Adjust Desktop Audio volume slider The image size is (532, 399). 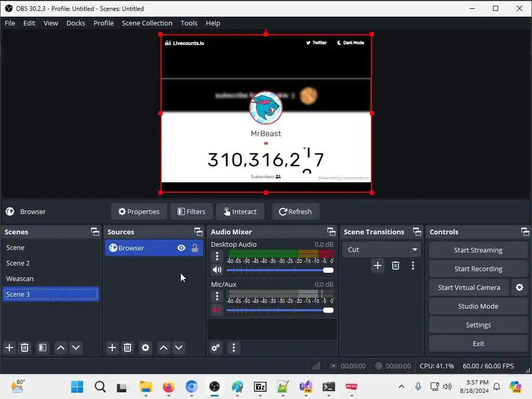point(280,270)
